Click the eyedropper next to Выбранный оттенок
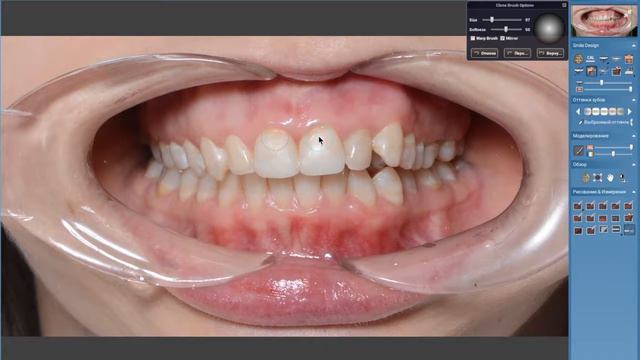The height and width of the screenshot is (360, 640). [x=580, y=122]
